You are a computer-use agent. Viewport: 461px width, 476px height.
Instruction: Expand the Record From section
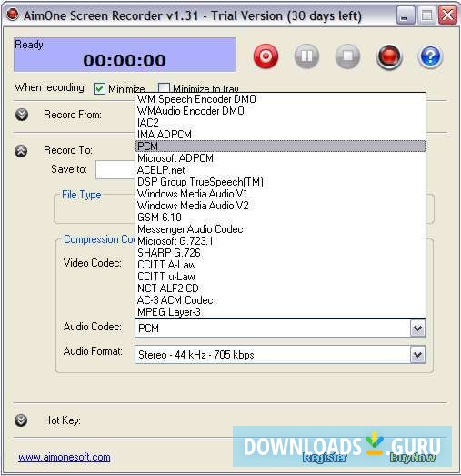click(22, 115)
